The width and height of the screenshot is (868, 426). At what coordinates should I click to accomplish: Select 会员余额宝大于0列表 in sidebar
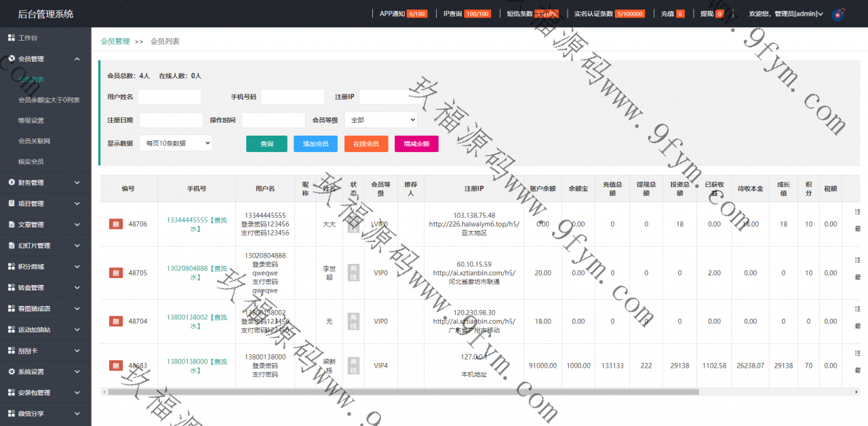click(49, 100)
